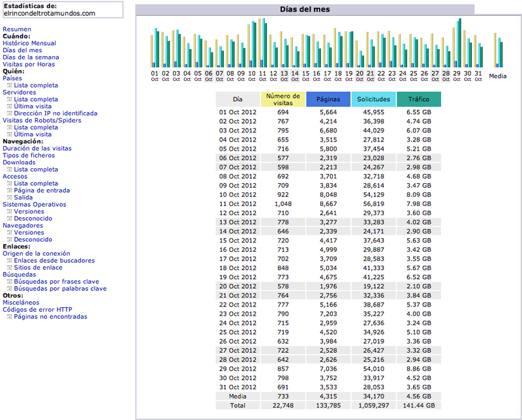
Task: Click the icon beside Búsquedas por frases clave
Action: tap(10, 282)
